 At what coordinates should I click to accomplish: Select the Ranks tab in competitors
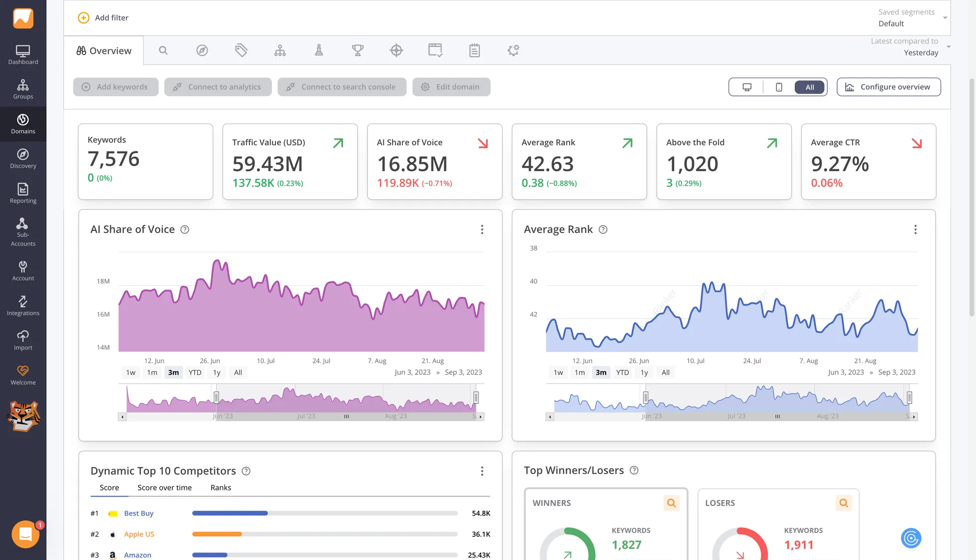tap(221, 488)
